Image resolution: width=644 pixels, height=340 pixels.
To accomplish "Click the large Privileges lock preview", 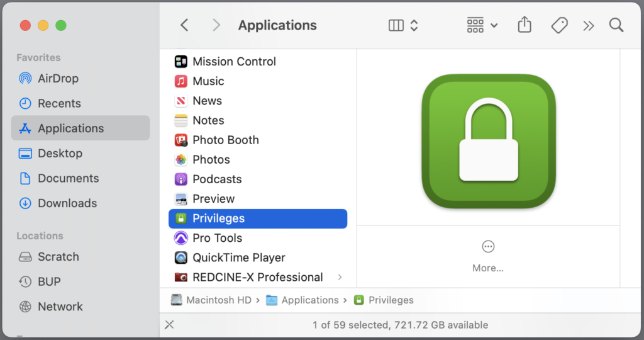I will tap(488, 141).
